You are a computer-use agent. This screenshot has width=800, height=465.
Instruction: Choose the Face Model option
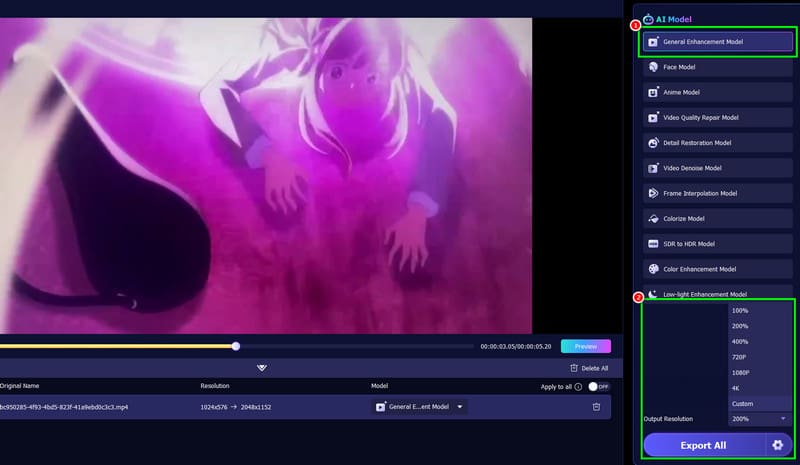(717, 67)
